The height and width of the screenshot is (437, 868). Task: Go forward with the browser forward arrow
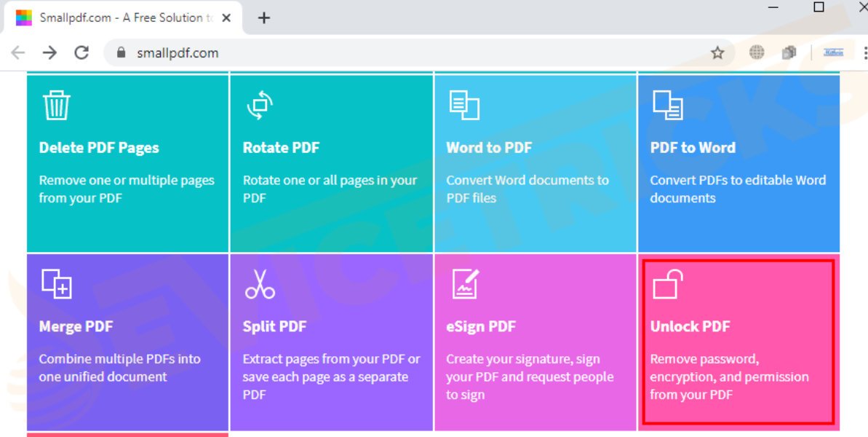point(49,52)
